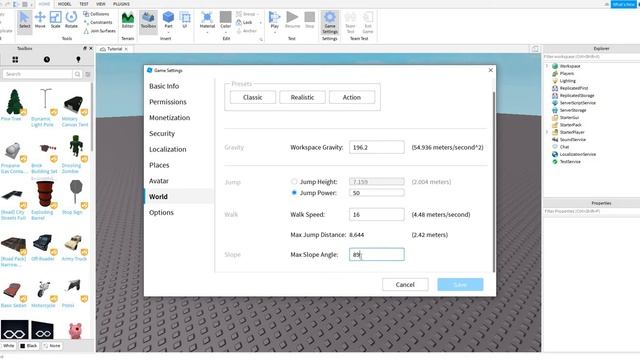Select the Army Truck toolbox item

tap(74, 247)
